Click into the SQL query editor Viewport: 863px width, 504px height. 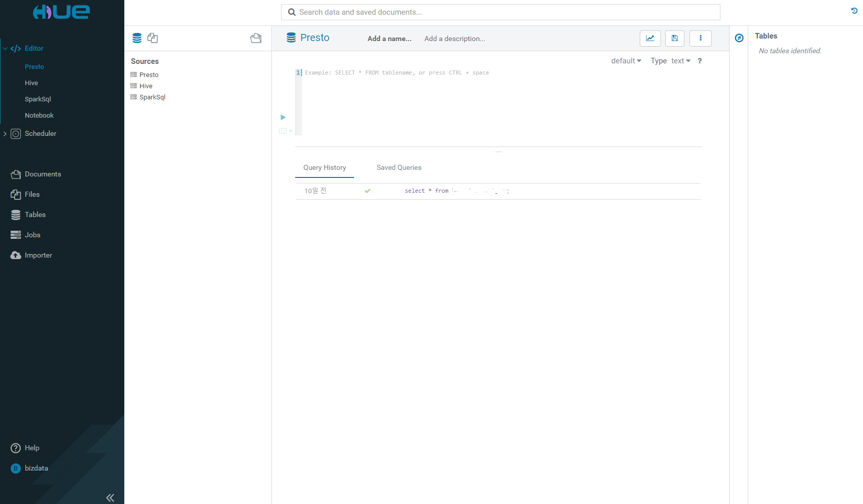pyautogui.click(x=501, y=101)
